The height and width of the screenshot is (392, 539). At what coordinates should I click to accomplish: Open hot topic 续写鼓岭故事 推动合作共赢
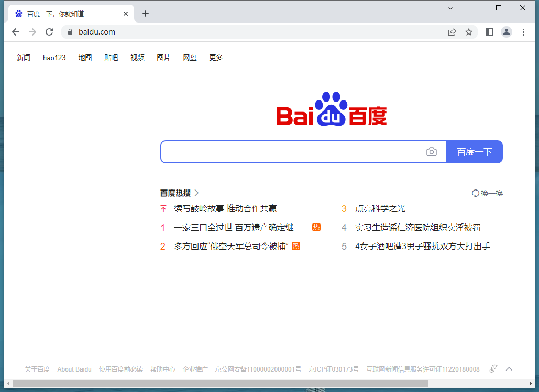[x=225, y=208]
